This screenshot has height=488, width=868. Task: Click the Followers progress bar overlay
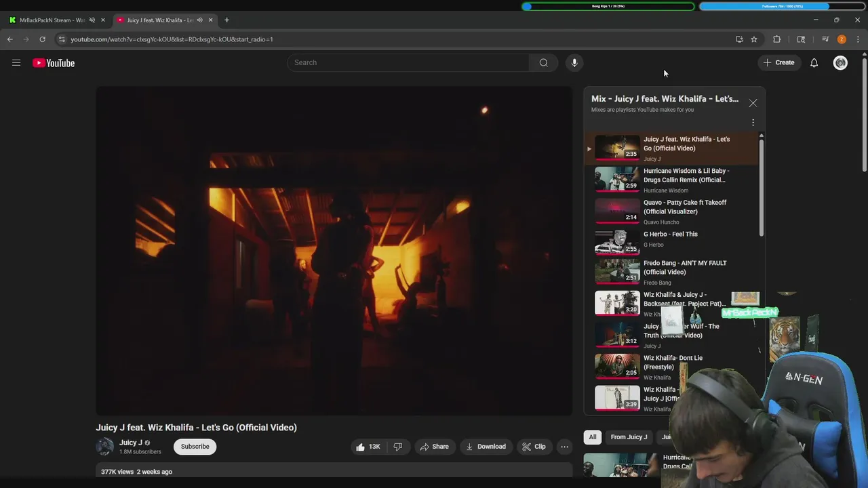(783, 6)
